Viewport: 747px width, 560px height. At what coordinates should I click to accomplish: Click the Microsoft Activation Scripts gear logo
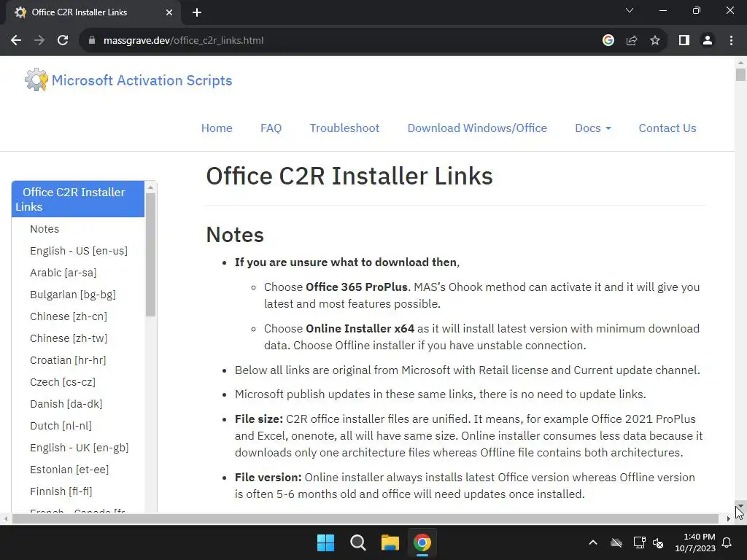[36, 79]
